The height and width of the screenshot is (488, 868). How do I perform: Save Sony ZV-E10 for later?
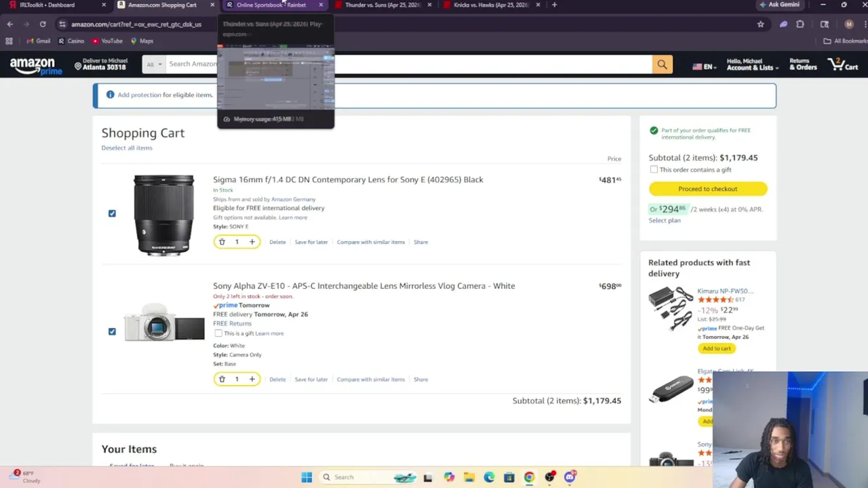[x=311, y=380]
